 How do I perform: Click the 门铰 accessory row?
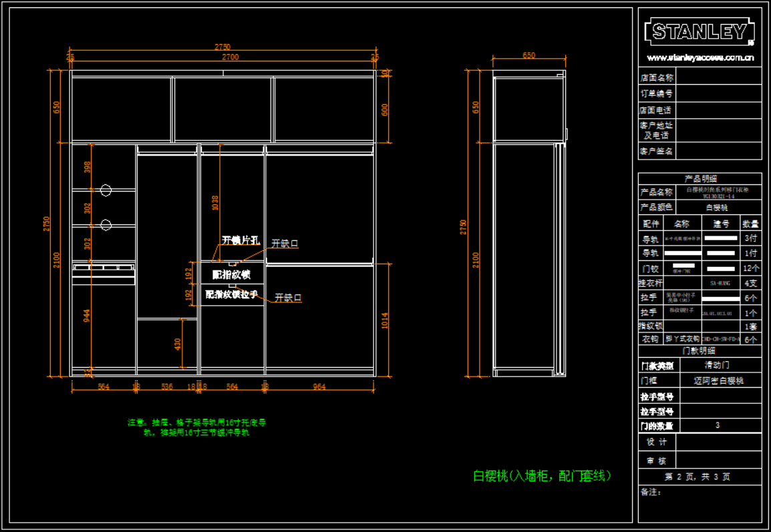point(700,269)
